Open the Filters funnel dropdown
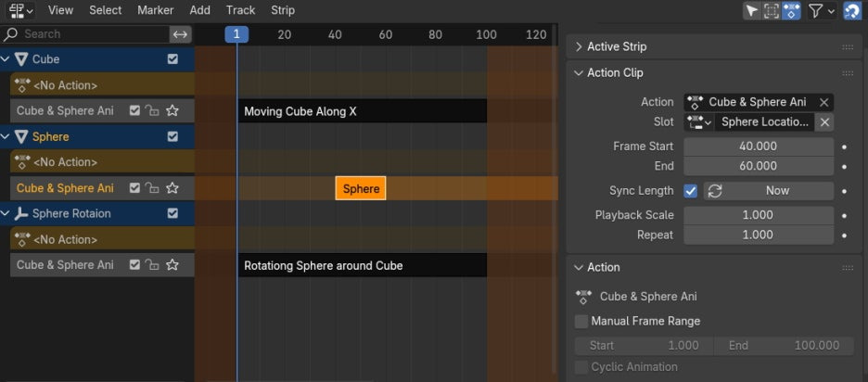868x382 pixels. [x=821, y=10]
